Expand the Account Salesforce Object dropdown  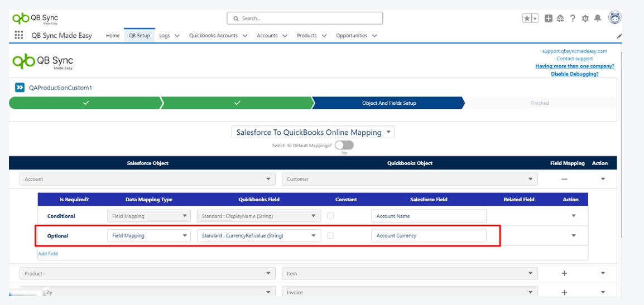coord(147,179)
